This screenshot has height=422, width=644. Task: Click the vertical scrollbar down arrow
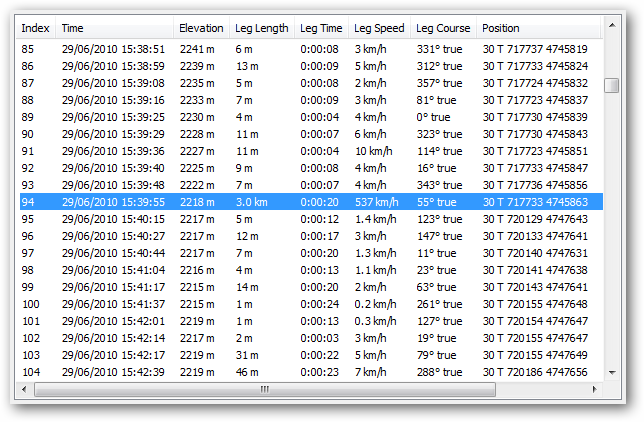612,372
